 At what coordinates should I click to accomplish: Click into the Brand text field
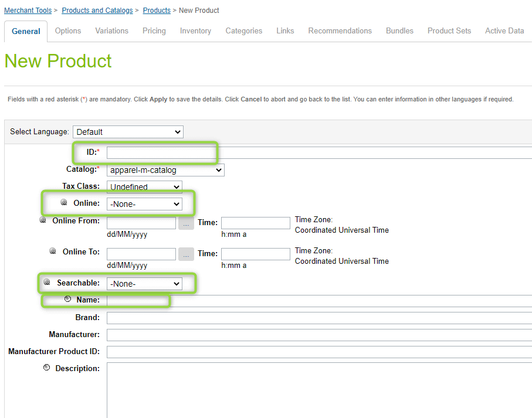[319, 318]
